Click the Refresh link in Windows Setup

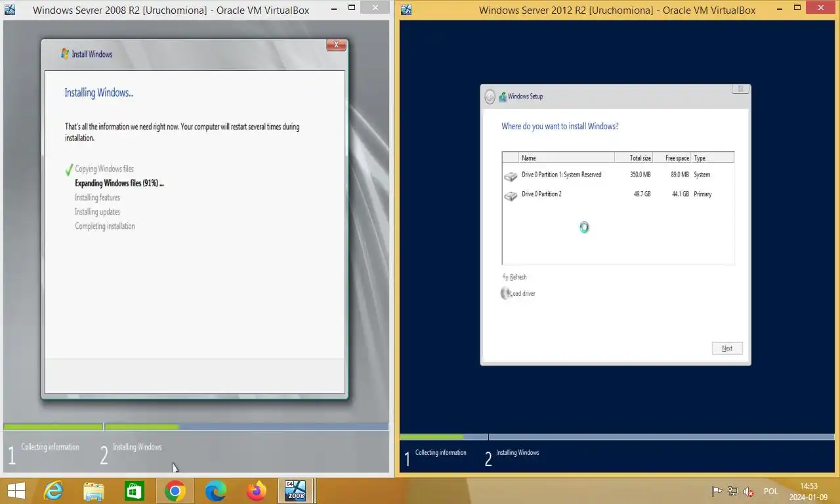(518, 277)
